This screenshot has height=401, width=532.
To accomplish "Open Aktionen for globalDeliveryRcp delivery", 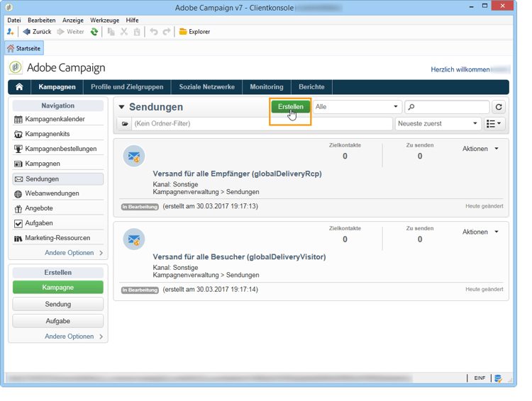I will pos(480,149).
